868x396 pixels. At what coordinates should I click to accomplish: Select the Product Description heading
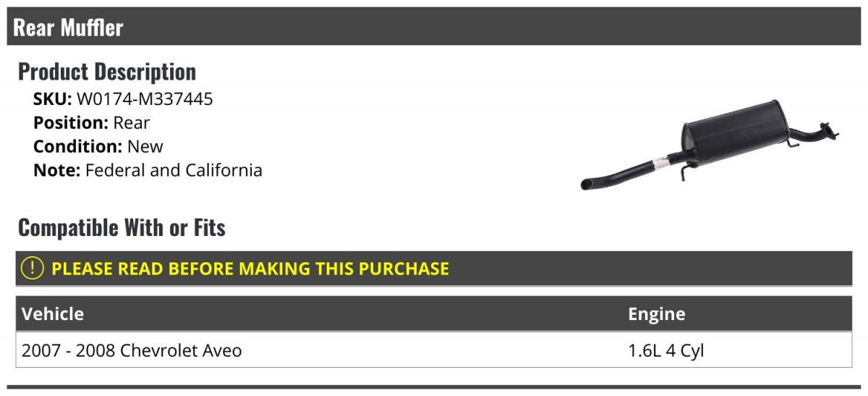click(x=107, y=72)
